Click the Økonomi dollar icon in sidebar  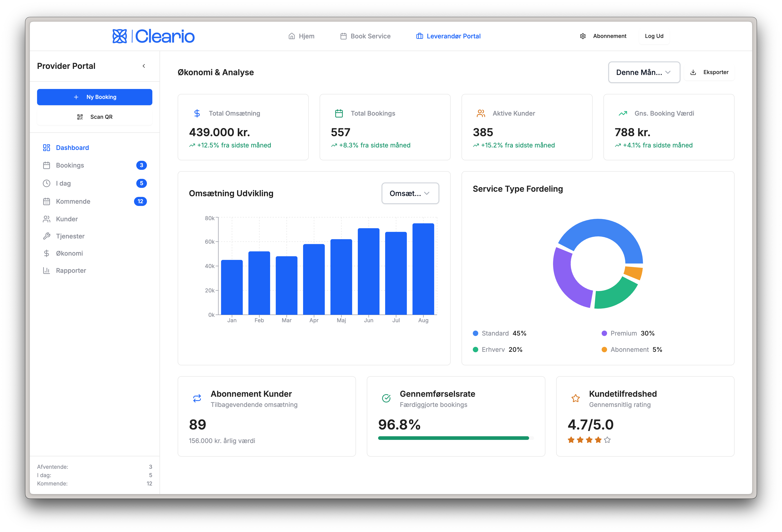(46, 253)
